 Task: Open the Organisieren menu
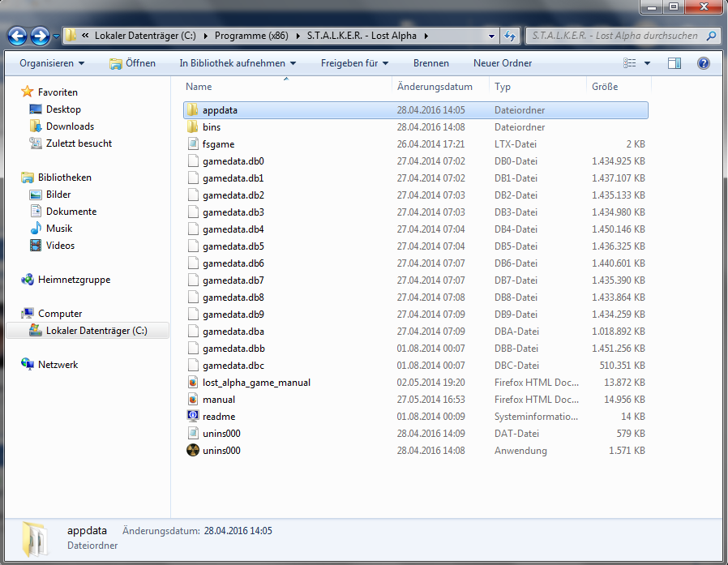[x=52, y=63]
